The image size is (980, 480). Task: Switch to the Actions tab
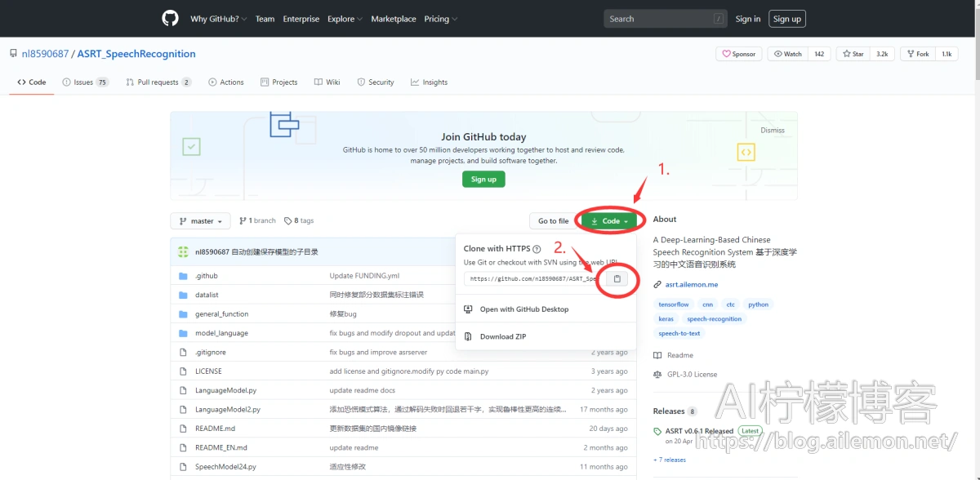[226, 82]
